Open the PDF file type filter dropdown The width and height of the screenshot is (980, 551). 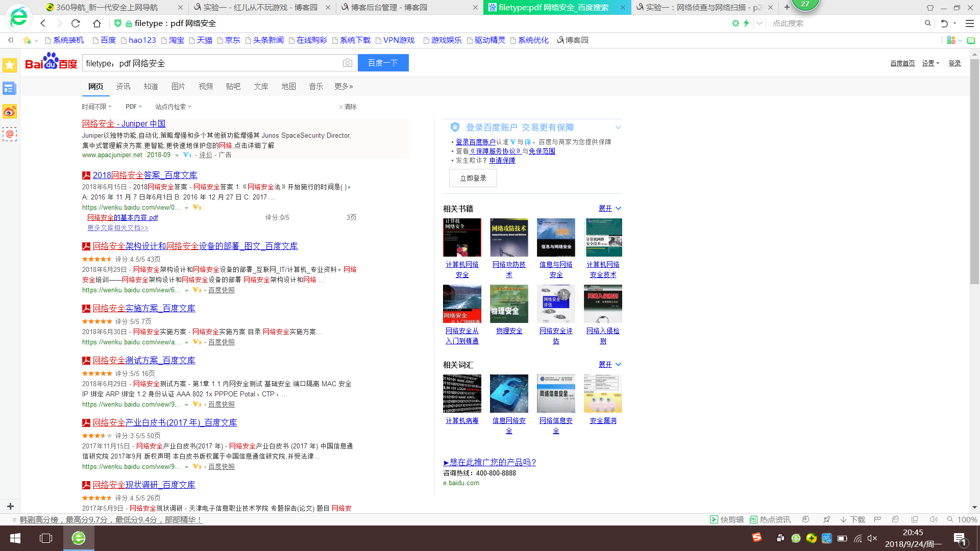[x=133, y=107]
